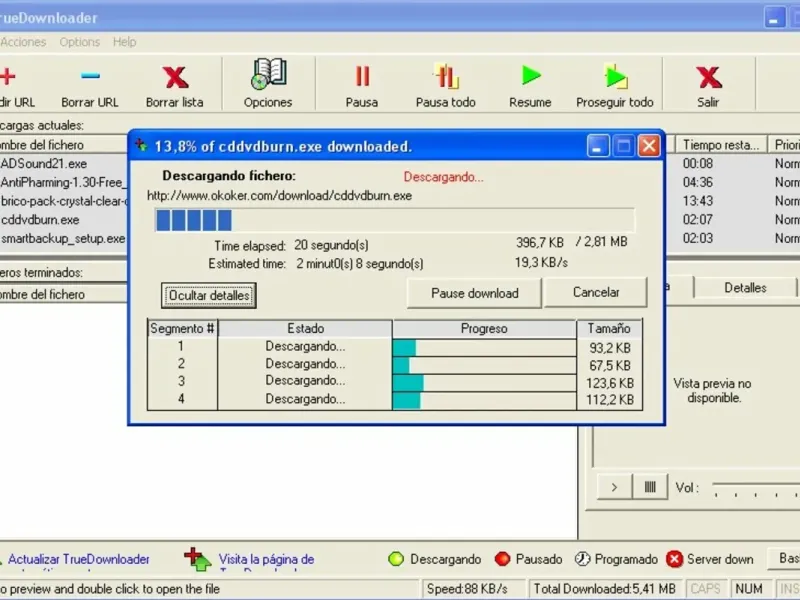Screen dimensions: 800x600
Task: Select the brico-pack-crystal-clear download row
Action: tap(64, 201)
